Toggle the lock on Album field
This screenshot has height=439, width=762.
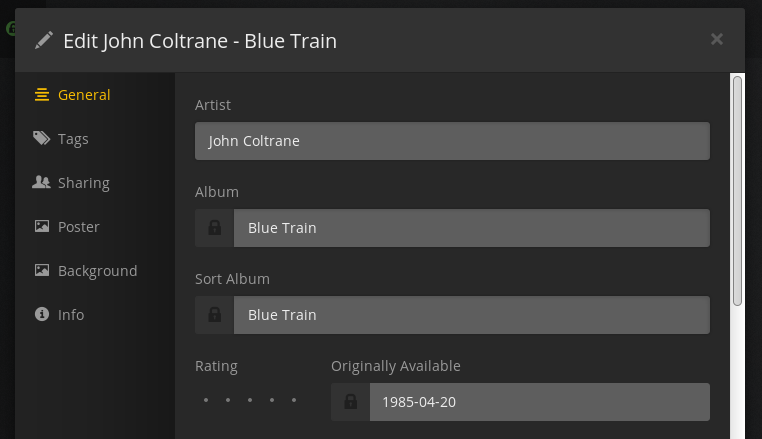pos(214,228)
